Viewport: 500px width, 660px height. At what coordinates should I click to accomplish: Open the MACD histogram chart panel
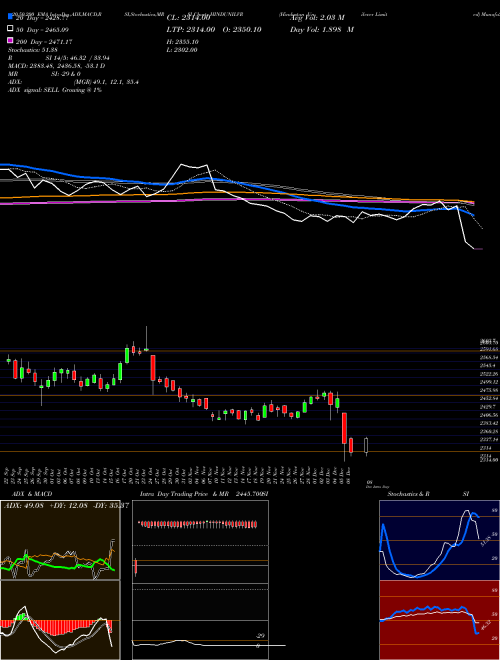pos(60,620)
